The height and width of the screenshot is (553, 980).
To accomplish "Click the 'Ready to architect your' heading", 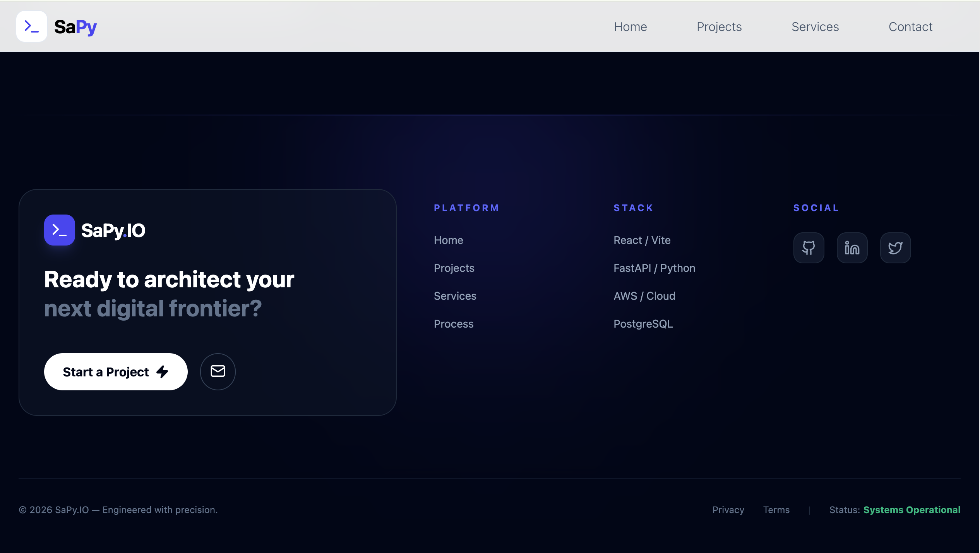I will [169, 279].
